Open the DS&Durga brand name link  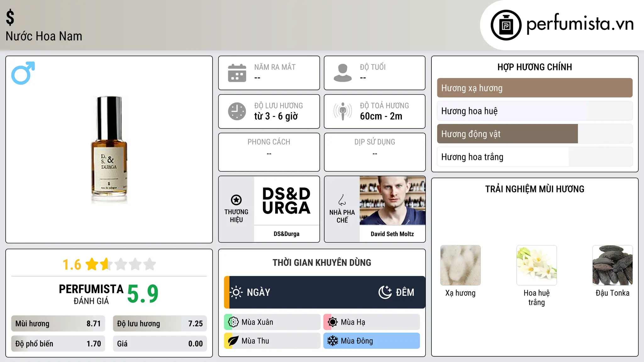286,234
